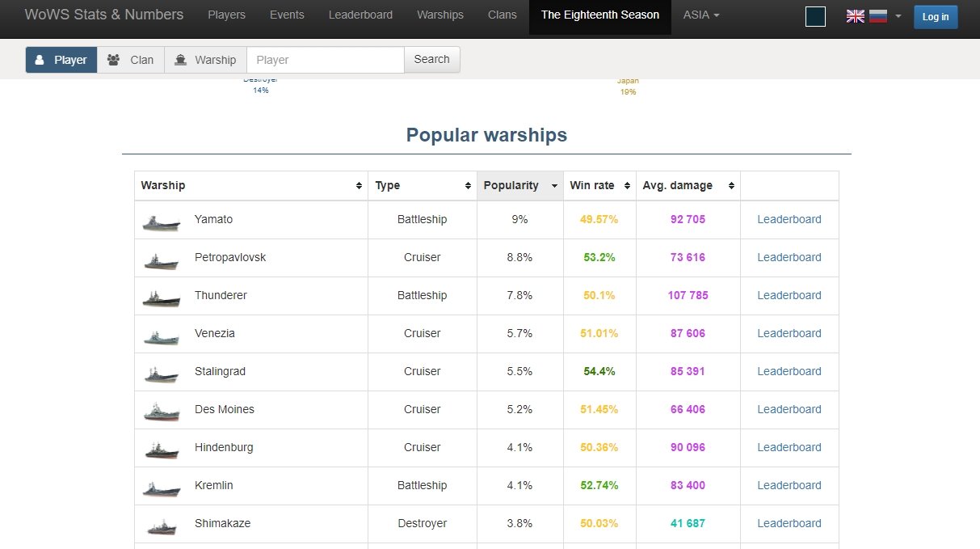Screen dimensions: 980x549
Task: Click the UK flag language icon
Action: tap(856, 16)
